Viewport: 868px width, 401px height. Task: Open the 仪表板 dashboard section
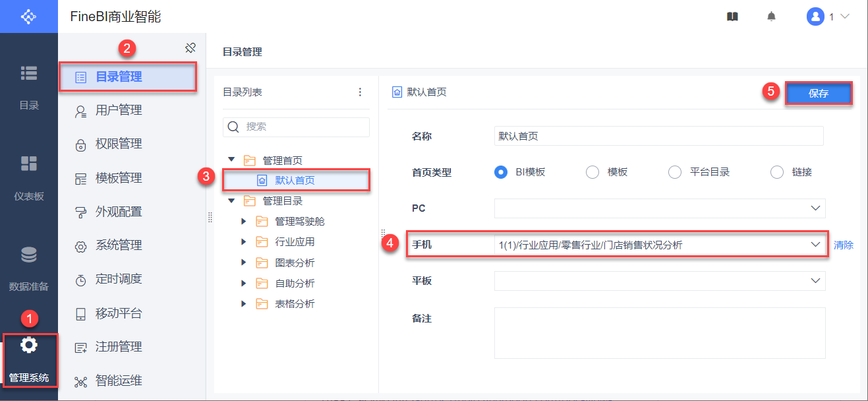29,175
